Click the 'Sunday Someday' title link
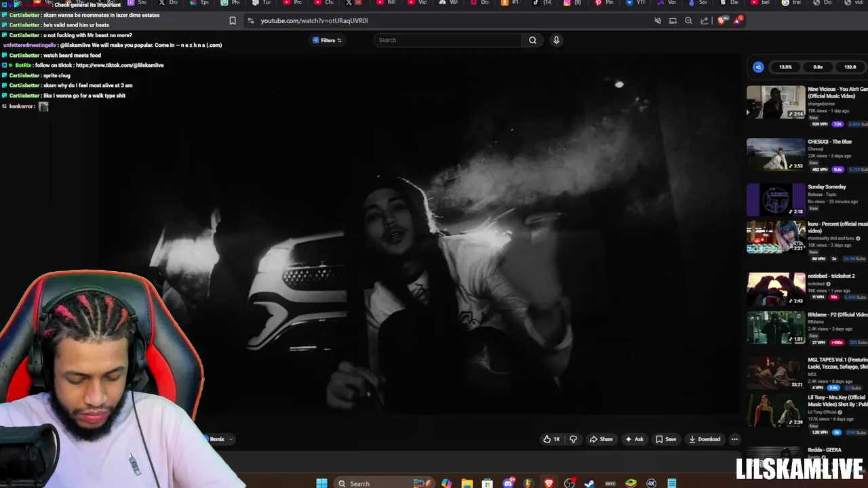Image resolution: width=868 pixels, height=488 pixels. point(827,186)
